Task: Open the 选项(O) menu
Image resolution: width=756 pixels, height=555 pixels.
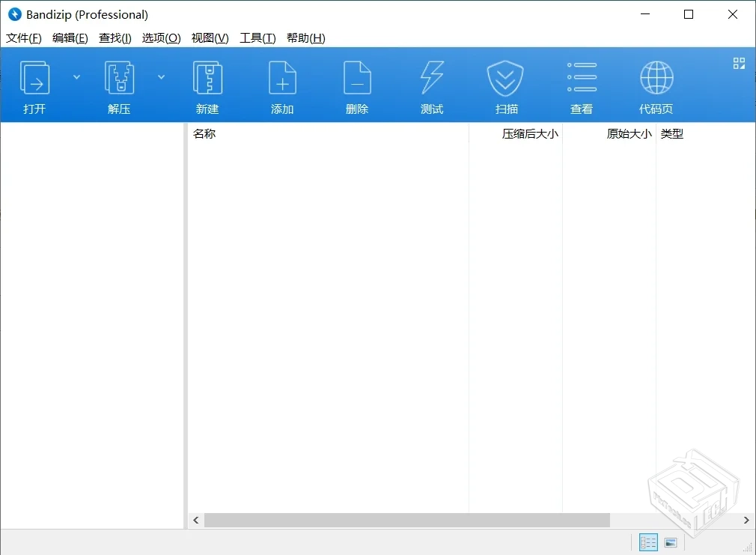Action: click(x=161, y=38)
